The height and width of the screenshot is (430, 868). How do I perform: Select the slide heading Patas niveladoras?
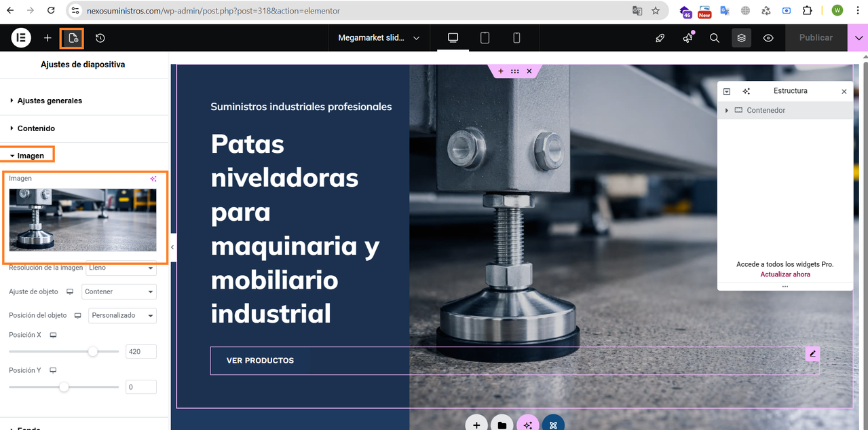295,229
